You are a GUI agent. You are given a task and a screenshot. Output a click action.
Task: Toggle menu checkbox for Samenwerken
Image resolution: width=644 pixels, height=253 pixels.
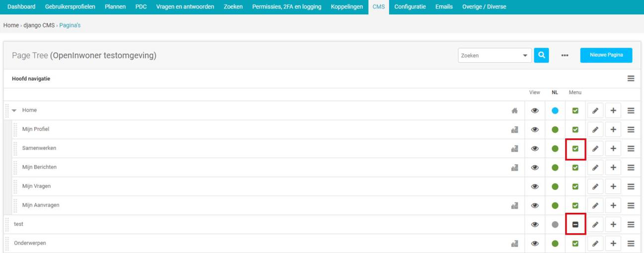pyautogui.click(x=575, y=148)
